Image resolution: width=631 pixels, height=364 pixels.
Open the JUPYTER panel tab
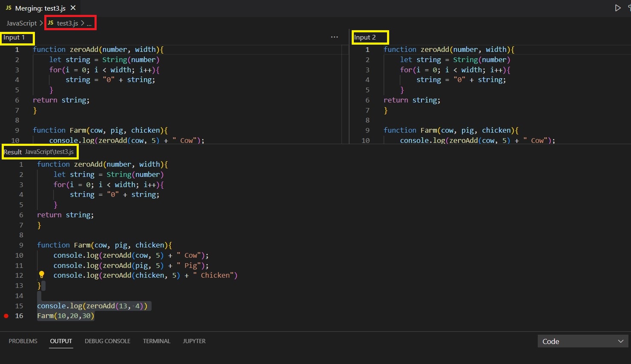(x=194, y=341)
